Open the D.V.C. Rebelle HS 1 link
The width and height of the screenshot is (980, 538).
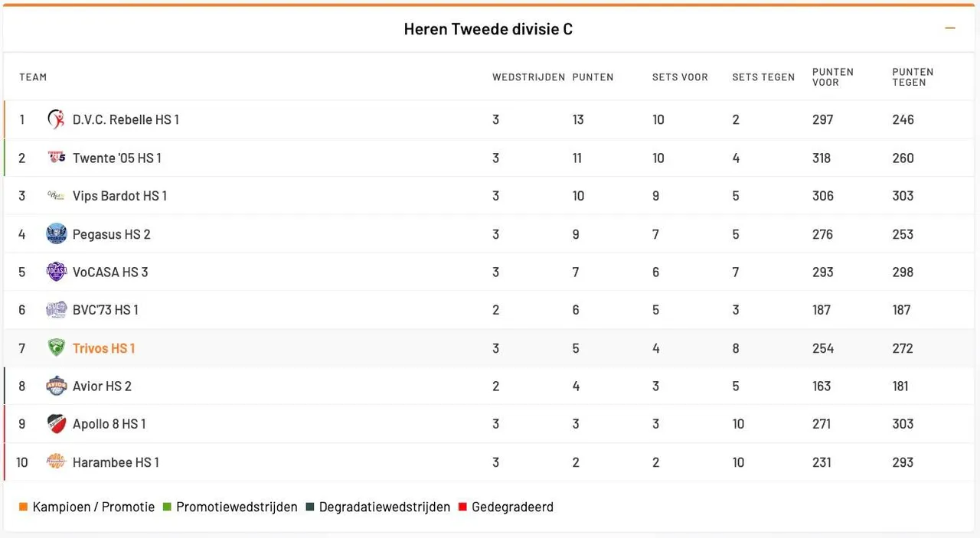(126, 119)
